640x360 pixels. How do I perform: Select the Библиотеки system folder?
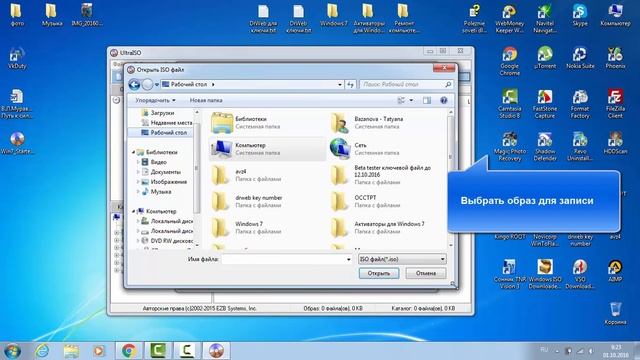pyautogui.click(x=267, y=123)
